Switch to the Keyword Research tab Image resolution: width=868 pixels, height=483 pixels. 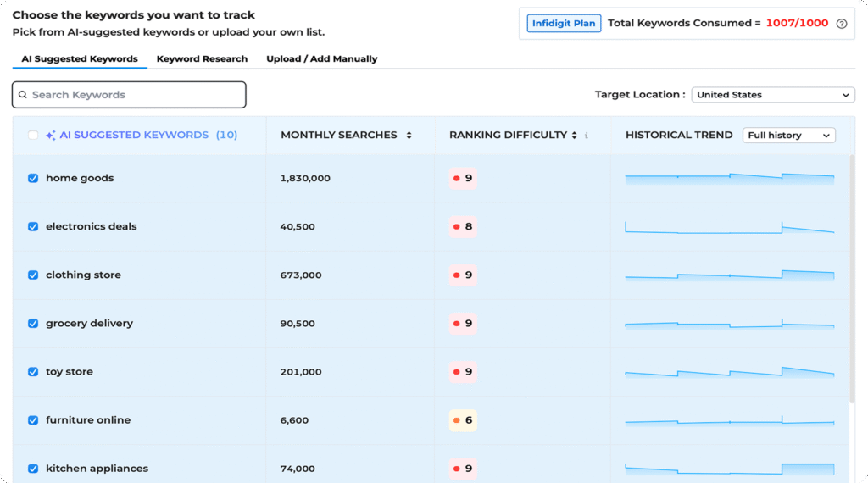point(202,59)
